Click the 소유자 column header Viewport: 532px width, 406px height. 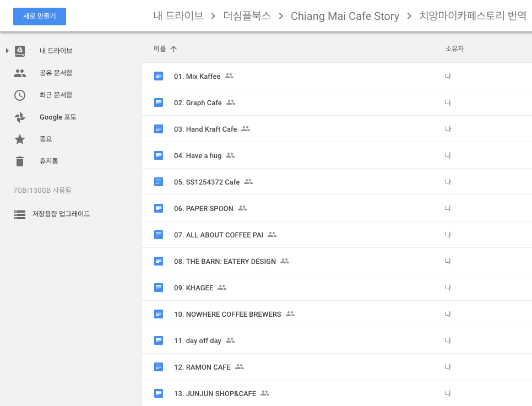pos(455,49)
